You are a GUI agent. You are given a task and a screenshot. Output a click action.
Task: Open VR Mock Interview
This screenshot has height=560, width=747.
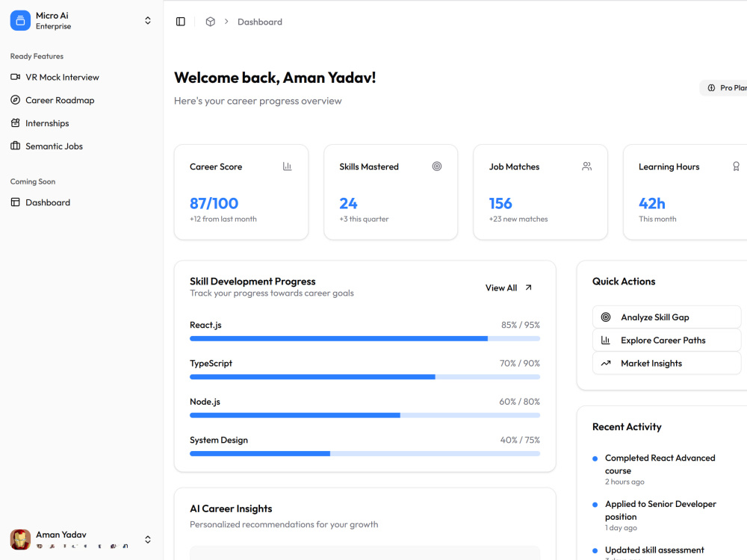[62, 77]
